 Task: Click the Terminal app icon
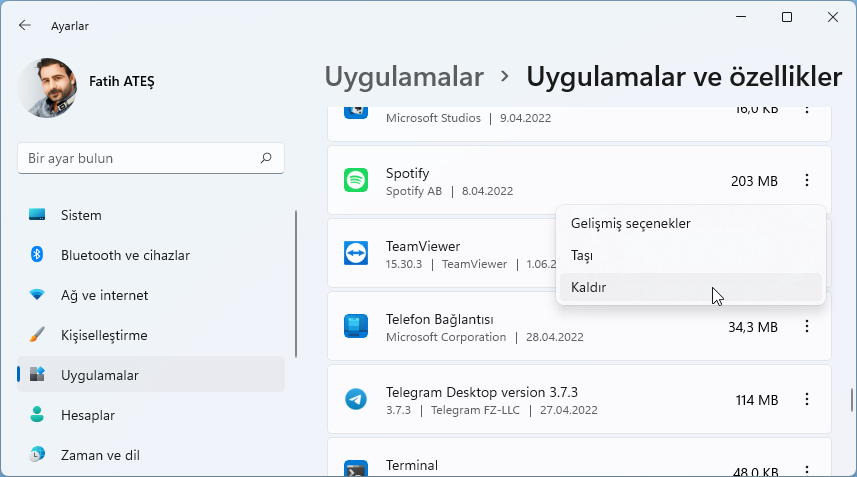[356, 469]
